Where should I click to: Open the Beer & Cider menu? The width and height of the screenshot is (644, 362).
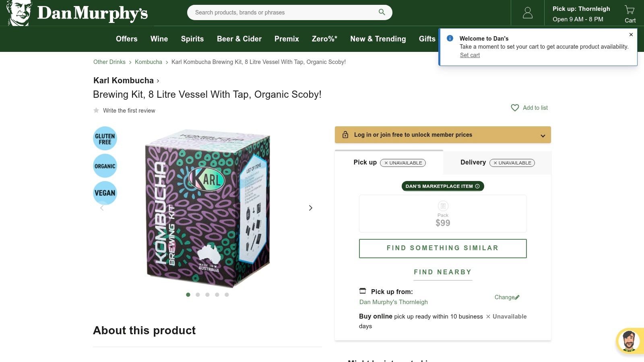239,39
